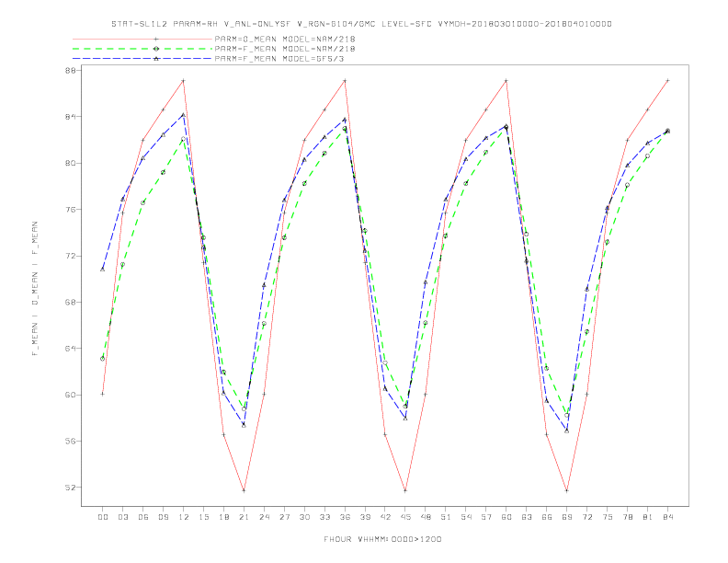Click x-axis tick label 42

pyautogui.click(x=385, y=517)
